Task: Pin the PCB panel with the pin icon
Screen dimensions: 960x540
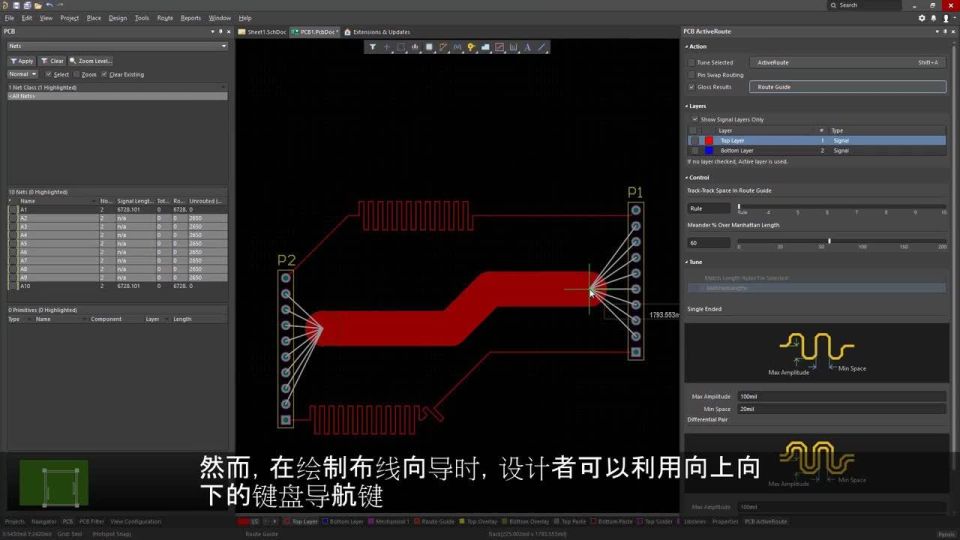Action: tap(220, 31)
